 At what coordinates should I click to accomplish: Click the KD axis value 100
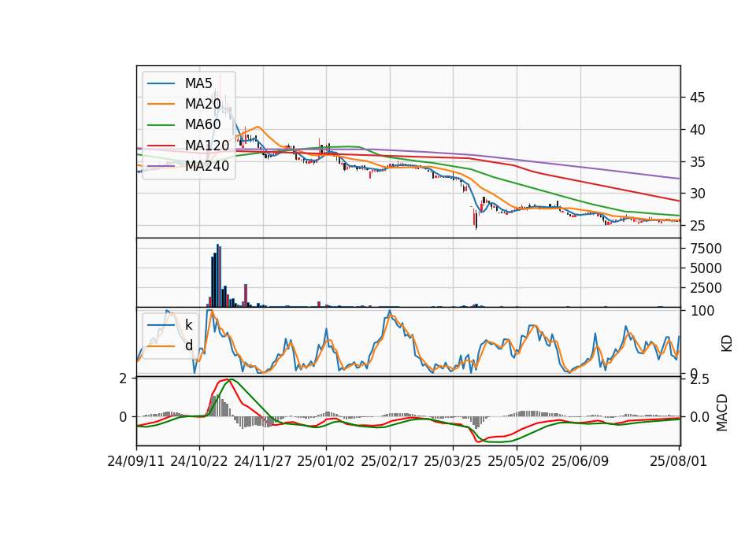pos(702,312)
